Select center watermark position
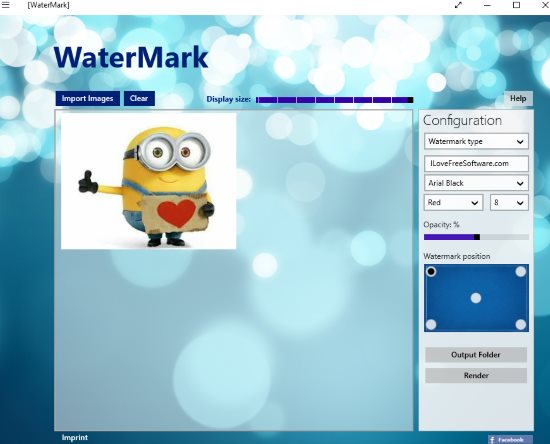 [476, 298]
